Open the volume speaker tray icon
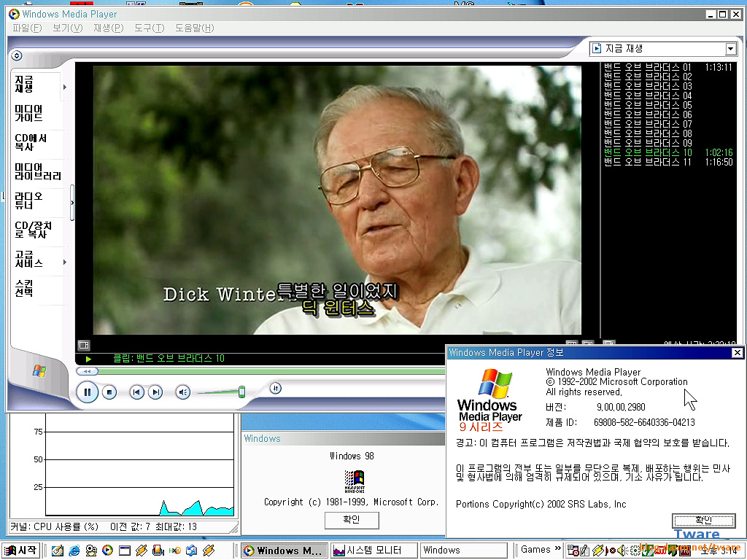The height and width of the screenshot is (560, 747). coord(623,551)
